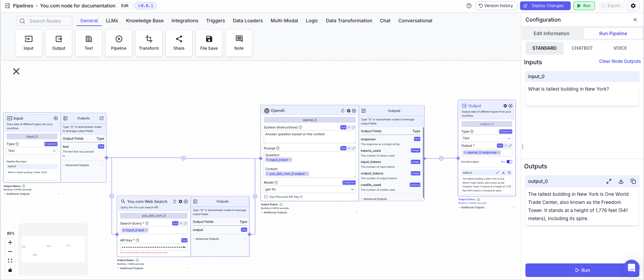Viewport: 644px width, 280px height.
Task: Add a Text node from the toolbar
Action: [89, 43]
